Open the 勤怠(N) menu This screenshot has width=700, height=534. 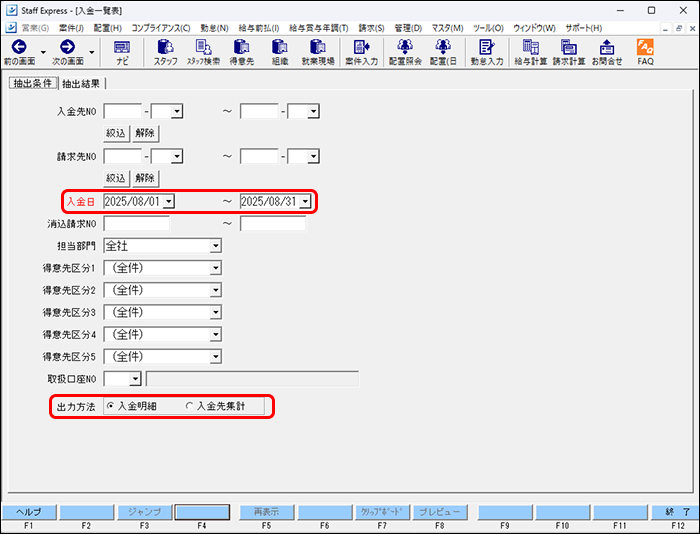[x=214, y=28]
